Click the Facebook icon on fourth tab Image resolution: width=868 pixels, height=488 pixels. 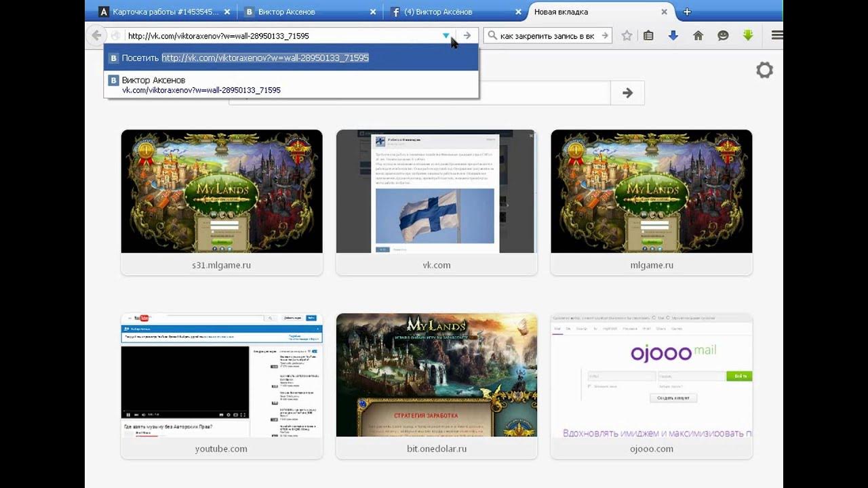tap(395, 12)
